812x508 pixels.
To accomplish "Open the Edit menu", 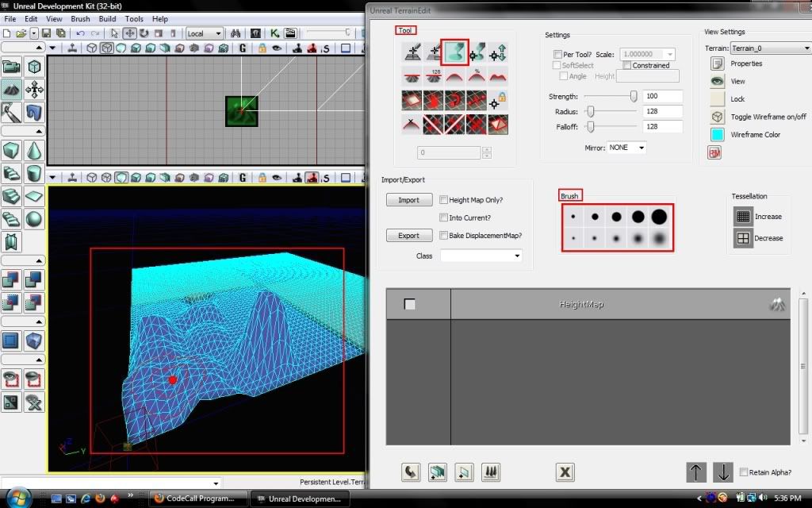I will (x=31, y=19).
